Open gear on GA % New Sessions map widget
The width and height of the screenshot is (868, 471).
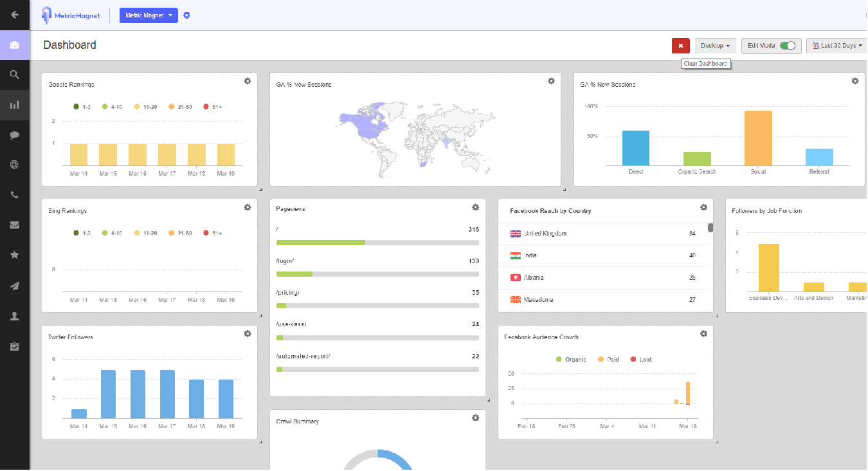pos(551,81)
